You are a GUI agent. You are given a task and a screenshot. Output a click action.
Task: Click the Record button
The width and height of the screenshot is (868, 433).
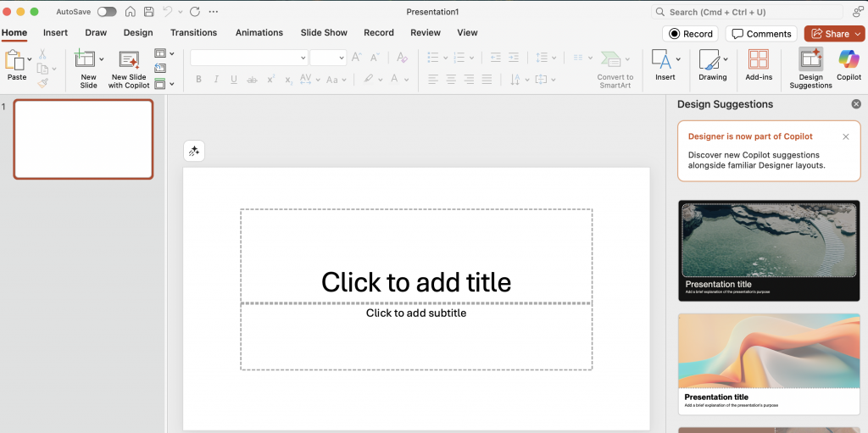click(x=690, y=34)
